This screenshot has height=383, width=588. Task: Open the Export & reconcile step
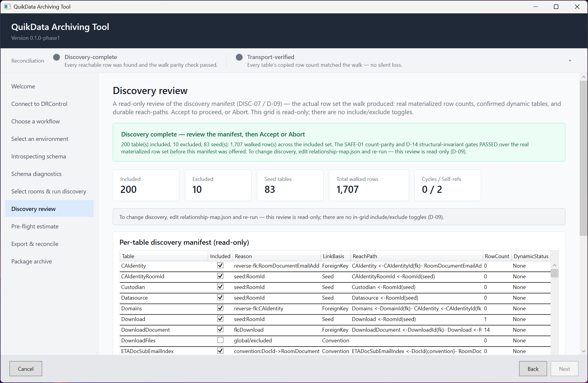coord(49,244)
